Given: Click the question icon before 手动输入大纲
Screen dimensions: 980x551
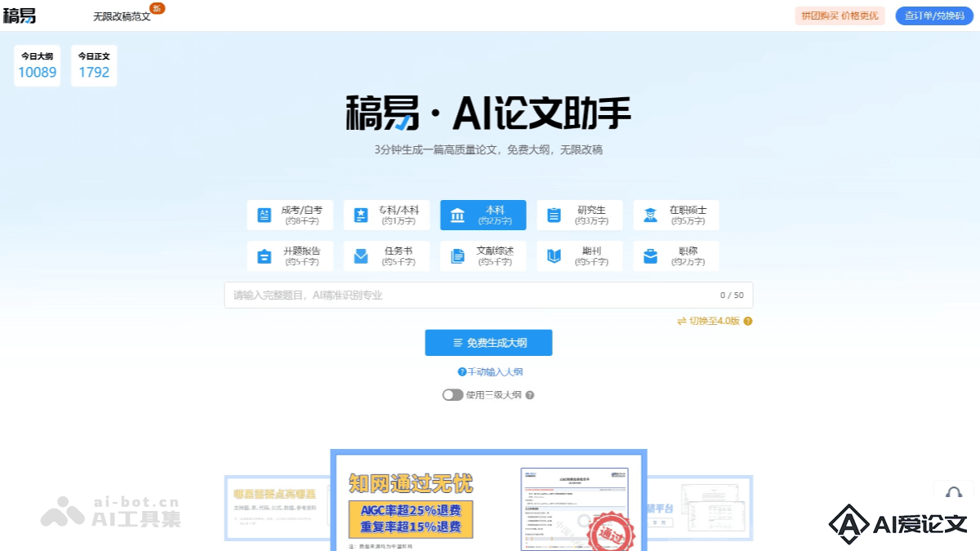Looking at the screenshot, I should coord(462,372).
